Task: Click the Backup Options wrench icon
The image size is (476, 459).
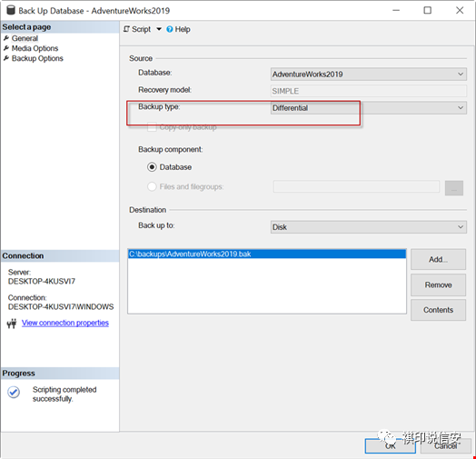Action: click(x=6, y=58)
